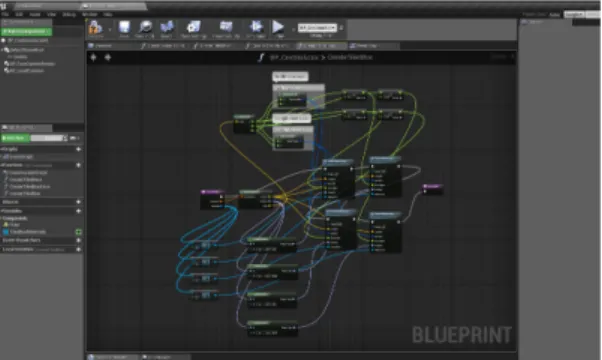The image size is (602, 360).
Task: Switch to the Viewport tab
Action: (111, 46)
